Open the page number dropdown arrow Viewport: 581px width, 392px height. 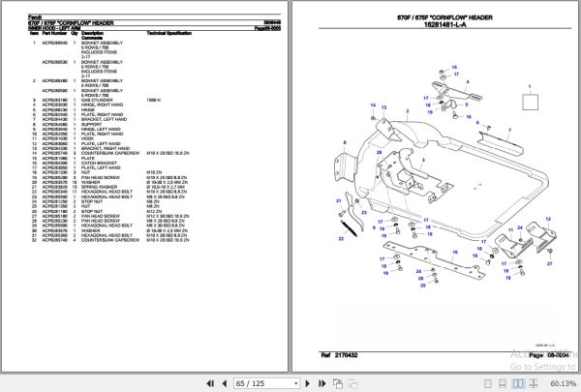(295, 383)
